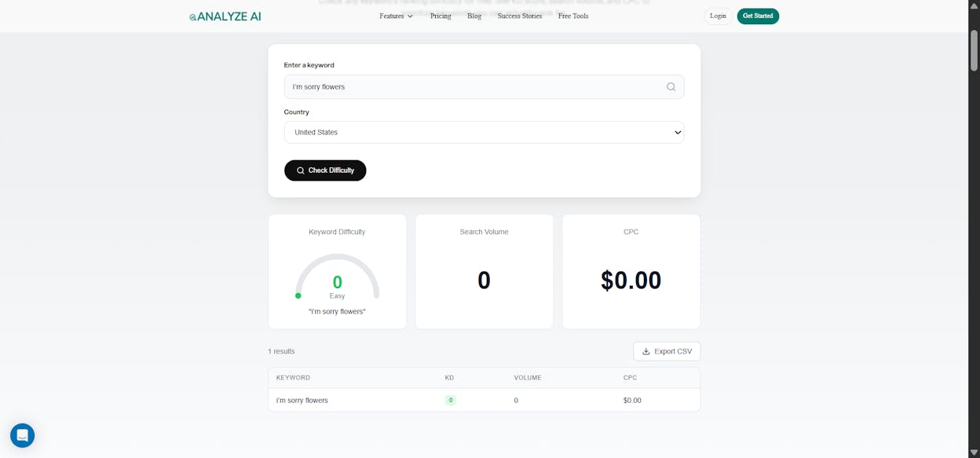Click the Keyword Difficulty gauge

[x=337, y=277]
